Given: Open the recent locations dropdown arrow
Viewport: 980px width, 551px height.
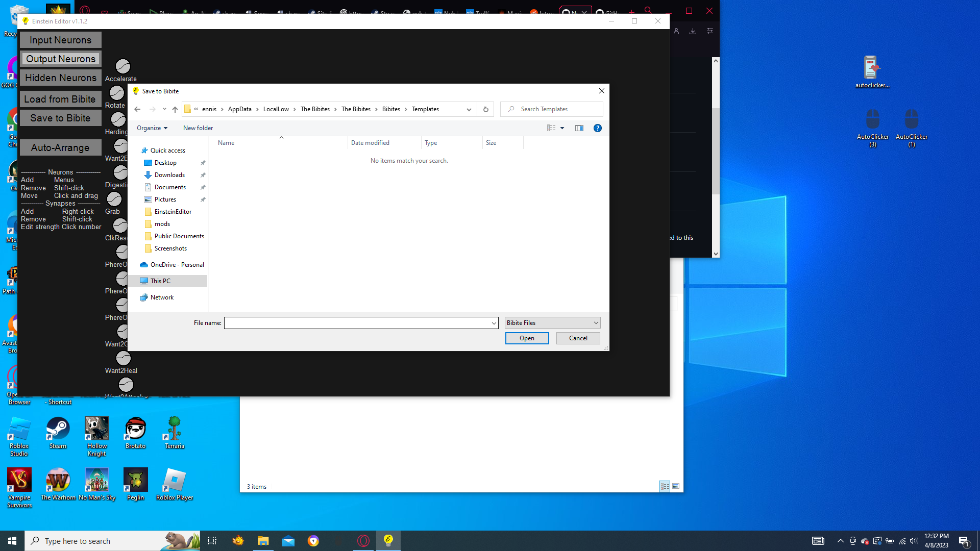Looking at the screenshot, I should point(164,109).
